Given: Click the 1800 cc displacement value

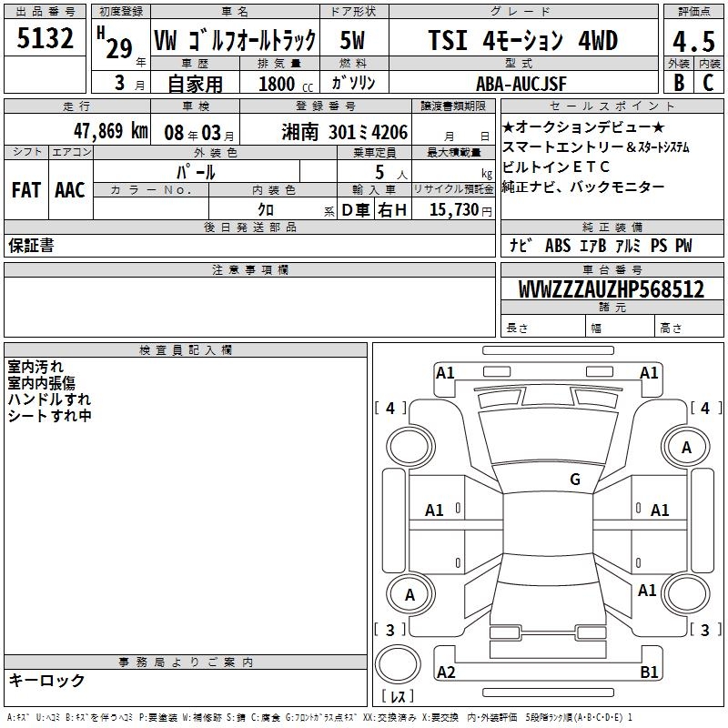Looking at the screenshot, I should point(286,84).
